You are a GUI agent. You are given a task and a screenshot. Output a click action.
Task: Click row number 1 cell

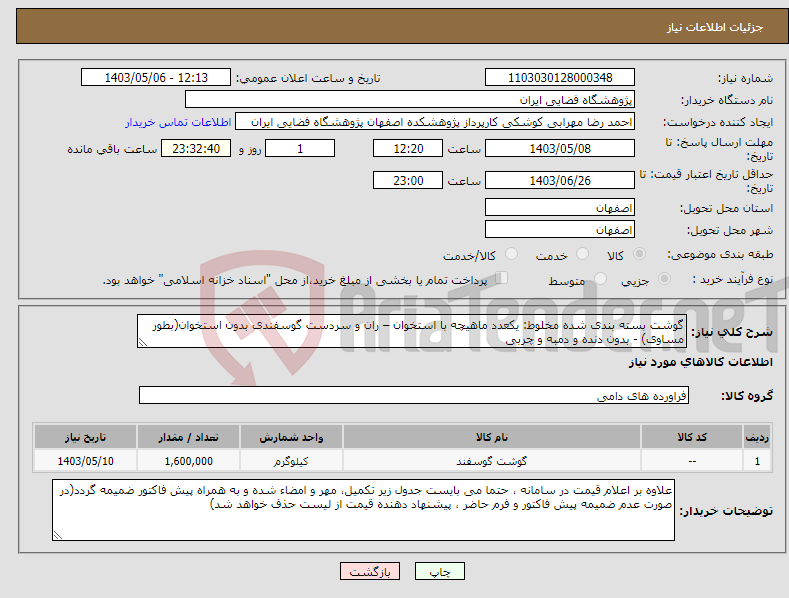click(x=757, y=461)
